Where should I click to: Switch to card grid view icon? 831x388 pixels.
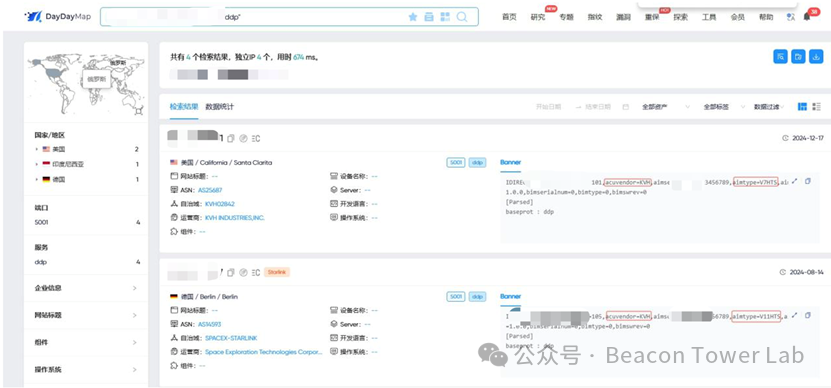(x=802, y=107)
